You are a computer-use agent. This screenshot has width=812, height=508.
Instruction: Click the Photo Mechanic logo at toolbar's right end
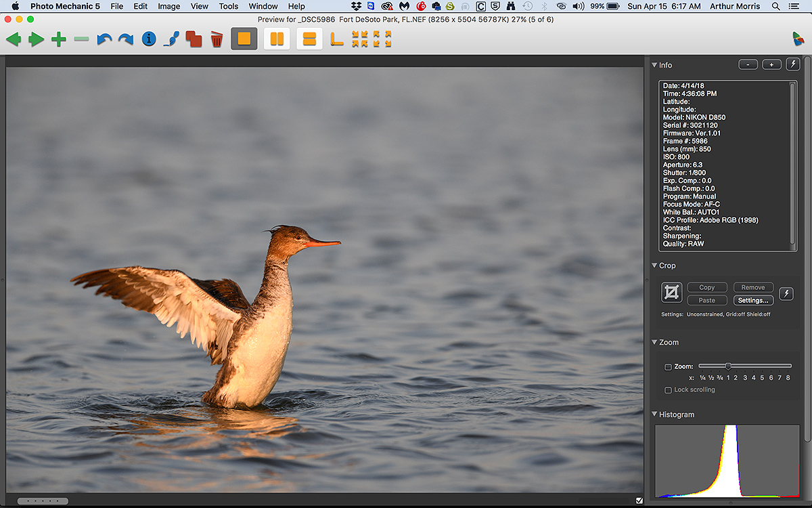coord(799,39)
